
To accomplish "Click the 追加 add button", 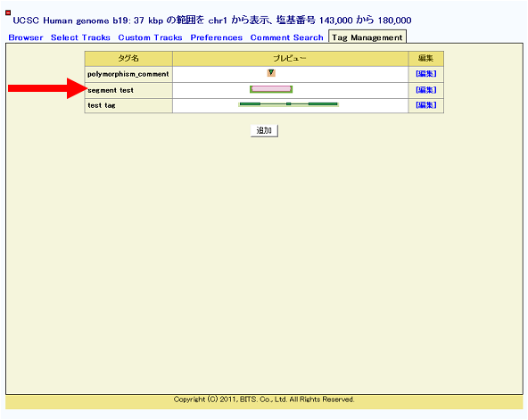I will point(264,130).
